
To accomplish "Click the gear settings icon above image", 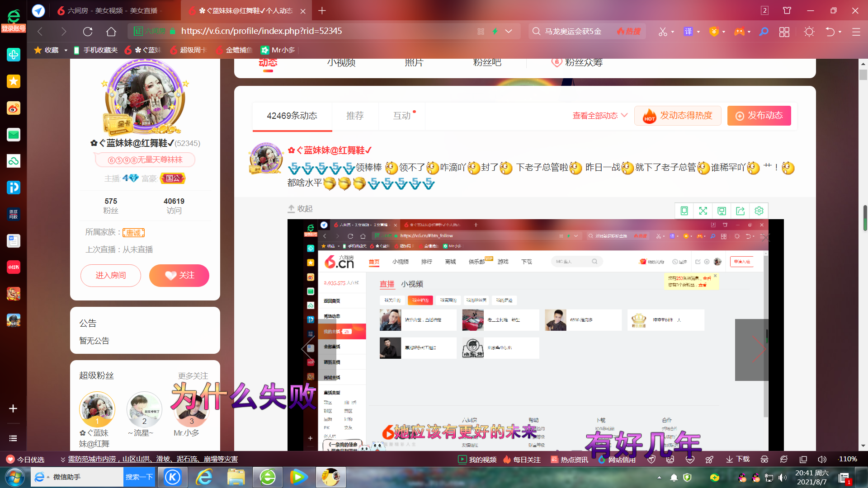I will [x=759, y=211].
